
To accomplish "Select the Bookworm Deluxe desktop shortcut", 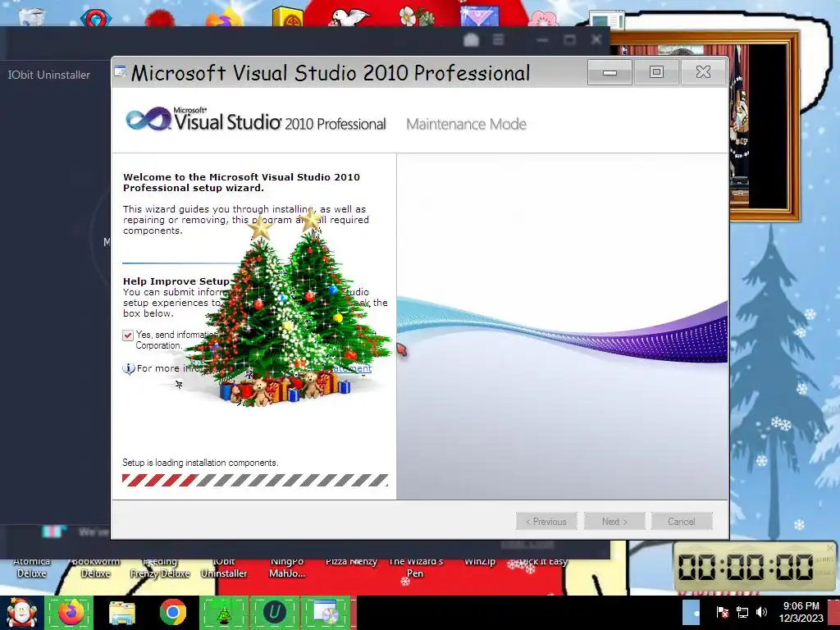I will pos(95,568).
